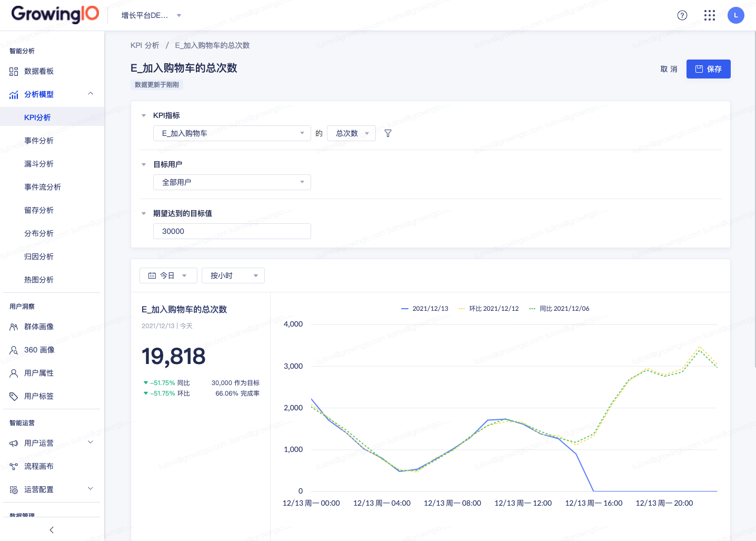Select KPI分析 in sidebar
The image size is (756, 541).
tap(52, 117)
